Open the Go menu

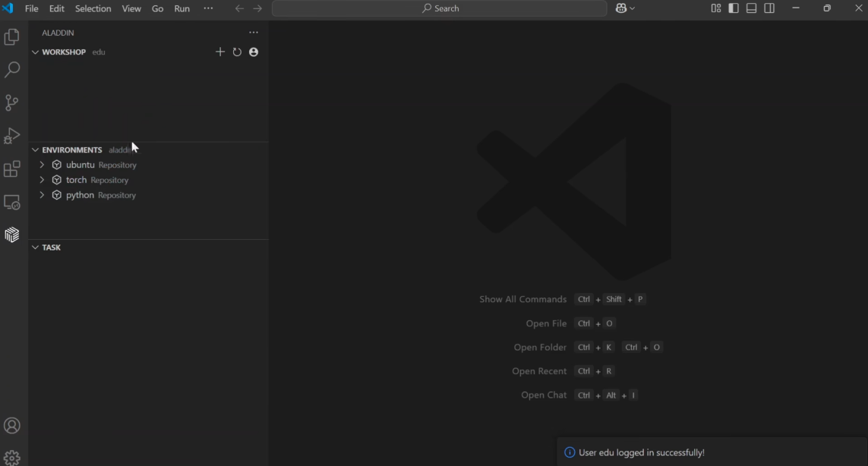pos(158,8)
